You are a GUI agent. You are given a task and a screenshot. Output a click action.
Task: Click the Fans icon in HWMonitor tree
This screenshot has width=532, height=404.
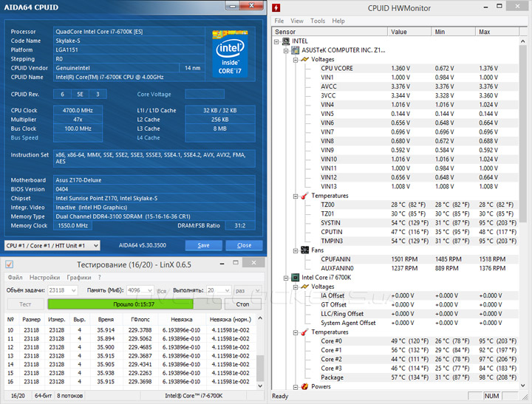point(304,250)
